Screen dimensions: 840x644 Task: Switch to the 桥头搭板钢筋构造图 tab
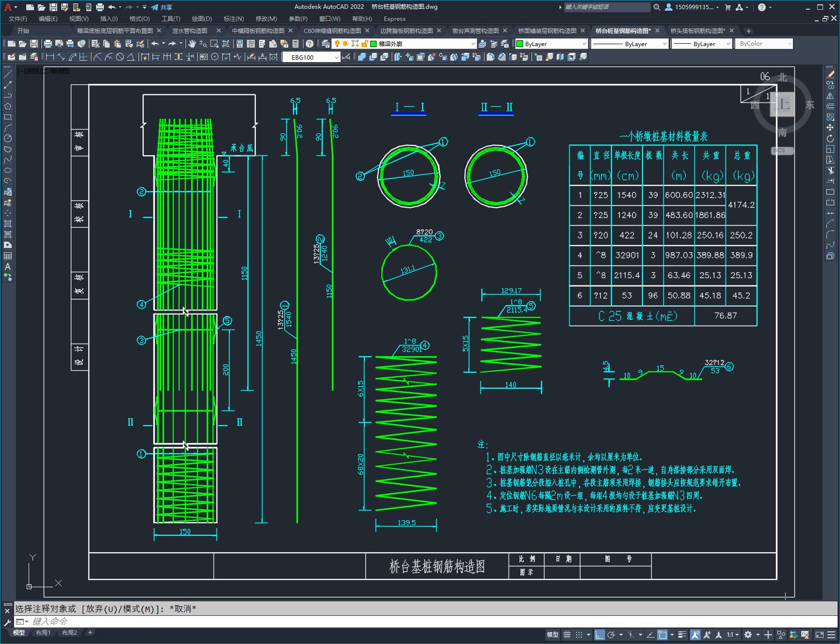click(x=698, y=31)
